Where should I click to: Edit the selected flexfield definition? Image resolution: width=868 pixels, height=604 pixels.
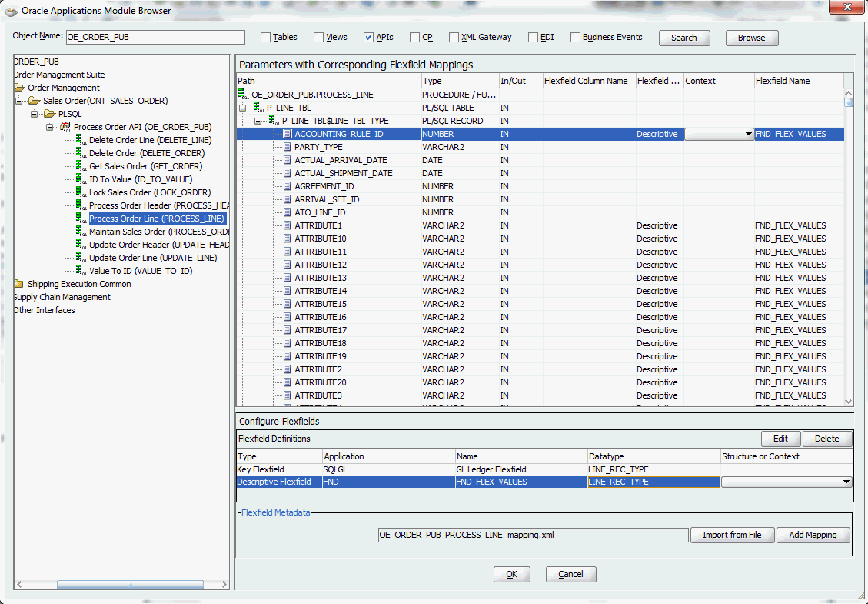coord(780,439)
